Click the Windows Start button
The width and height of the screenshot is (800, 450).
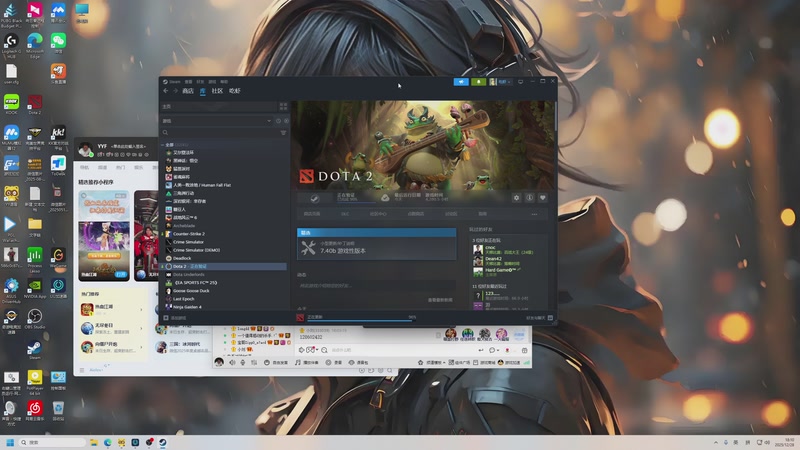coord(10,442)
